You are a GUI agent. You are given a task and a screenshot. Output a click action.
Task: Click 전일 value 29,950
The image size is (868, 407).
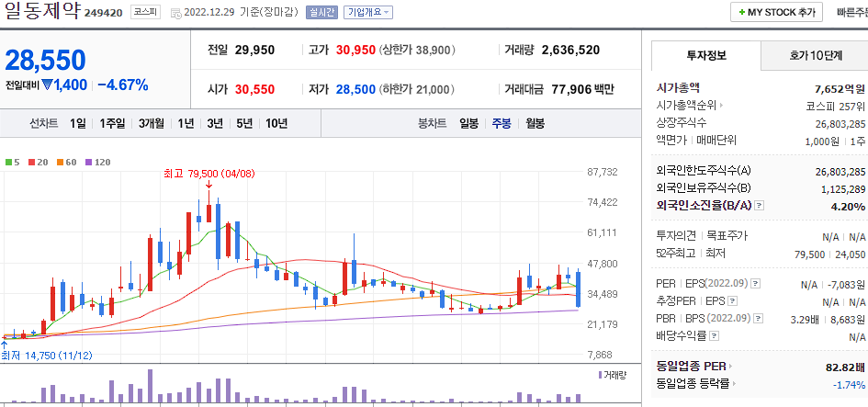point(254,51)
